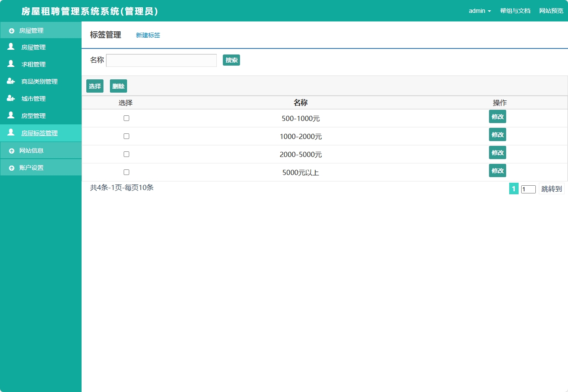
Task: Click the user icon beside 房屋管理
Action: pyautogui.click(x=11, y=47)
